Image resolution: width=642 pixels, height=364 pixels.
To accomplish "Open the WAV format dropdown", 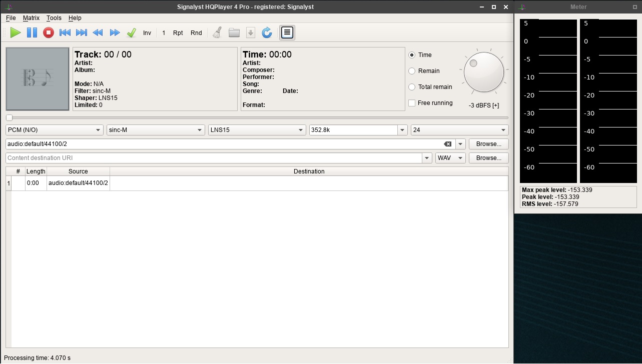I will coord(450,158).
